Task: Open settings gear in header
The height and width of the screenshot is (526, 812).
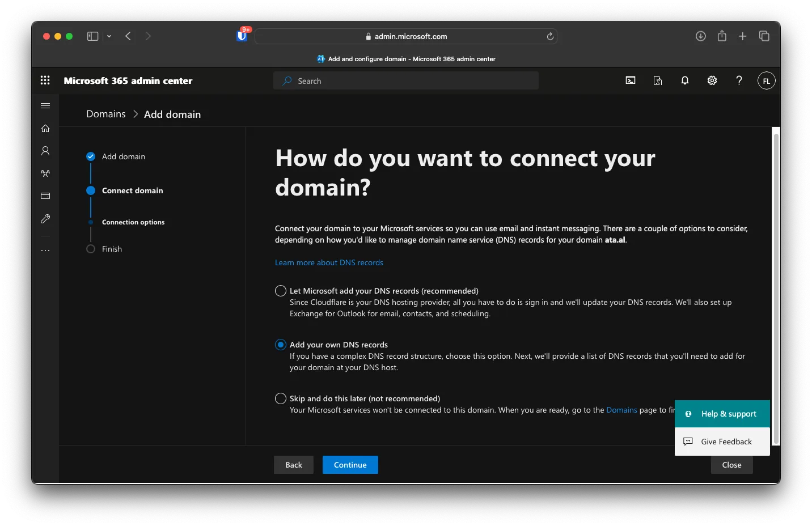Action: 712,80
